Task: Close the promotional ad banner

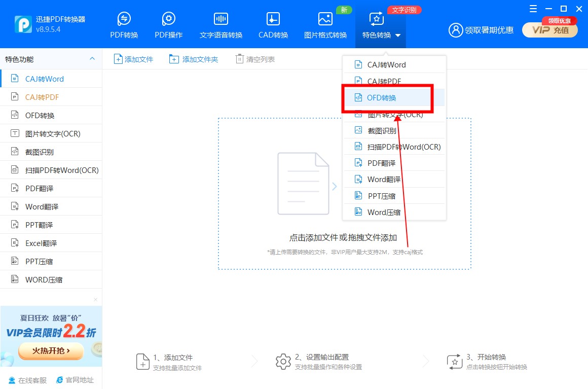Action: (x=95, y=300)
